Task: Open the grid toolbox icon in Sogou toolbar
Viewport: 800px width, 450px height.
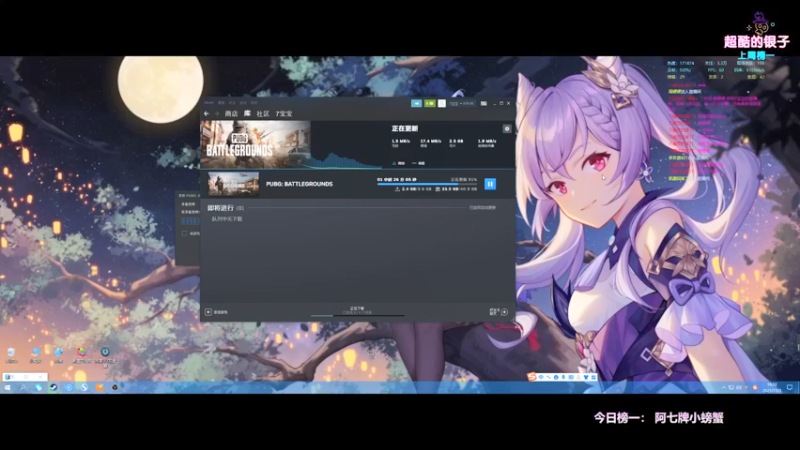Action: coord(593,377)
